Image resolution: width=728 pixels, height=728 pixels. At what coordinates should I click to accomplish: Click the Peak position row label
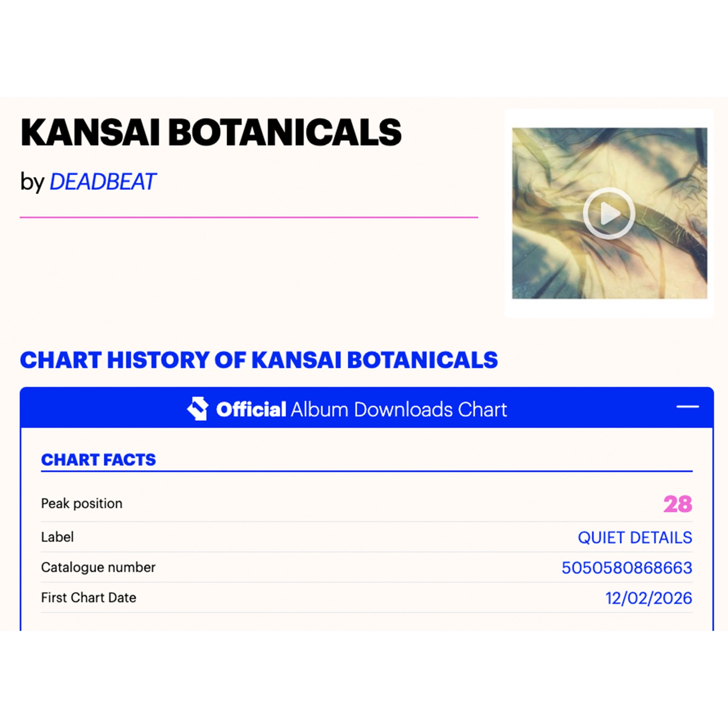(82, 503)
